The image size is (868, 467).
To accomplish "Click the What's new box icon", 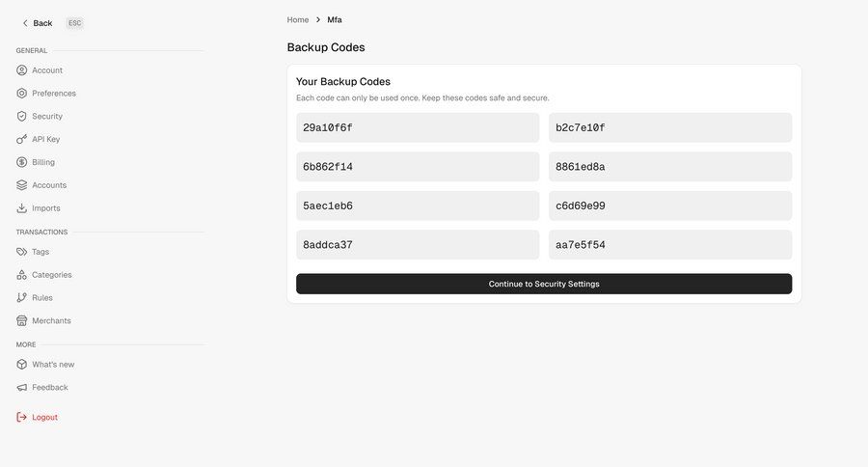I will coord(21,365).
